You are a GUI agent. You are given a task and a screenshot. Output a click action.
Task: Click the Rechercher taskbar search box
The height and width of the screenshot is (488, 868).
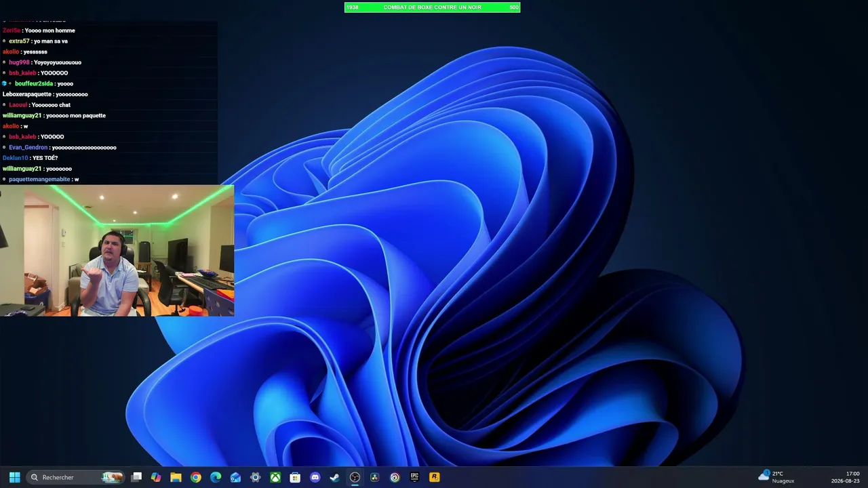(x=76, y=477)
